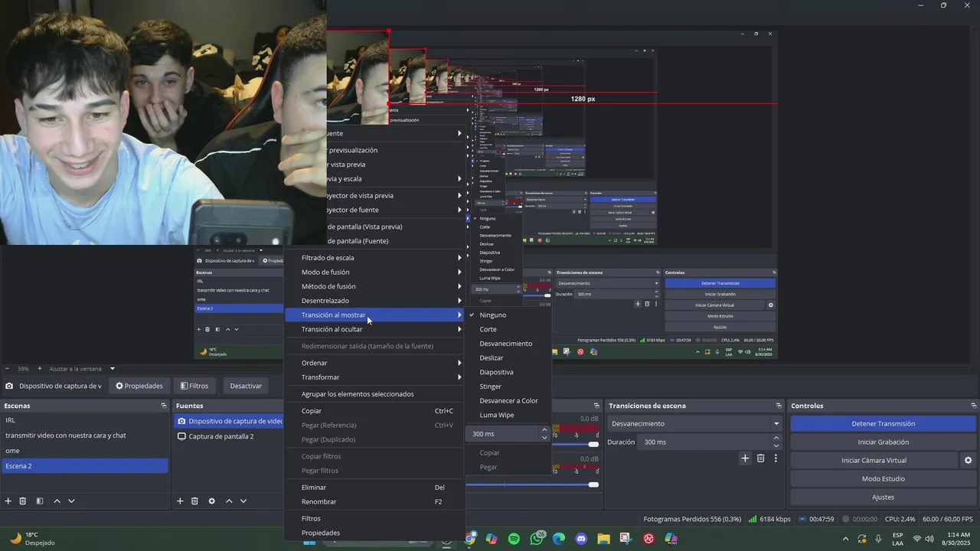Expand the Modo de fusión submenu
Screen dimensions: 980x551
pos(374,272)
